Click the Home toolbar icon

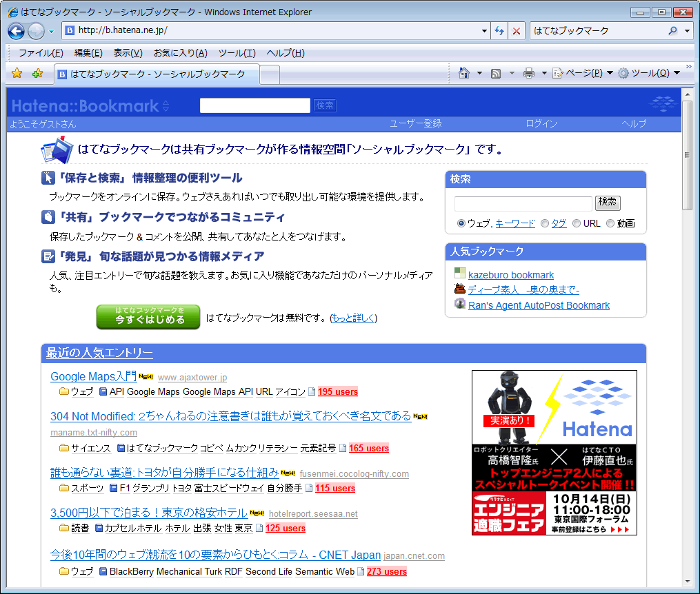[x=464, y=73]
